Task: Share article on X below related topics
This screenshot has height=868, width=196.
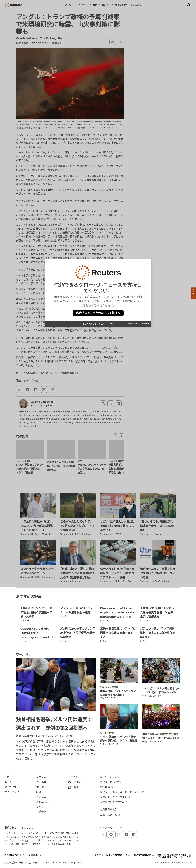Action: (19, 390)
